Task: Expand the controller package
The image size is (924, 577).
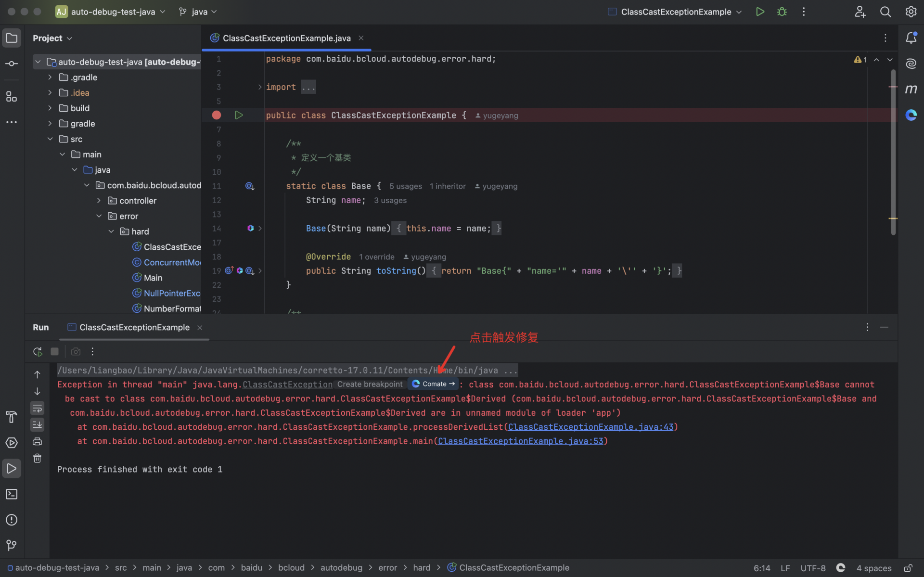Action: (99, 200)
